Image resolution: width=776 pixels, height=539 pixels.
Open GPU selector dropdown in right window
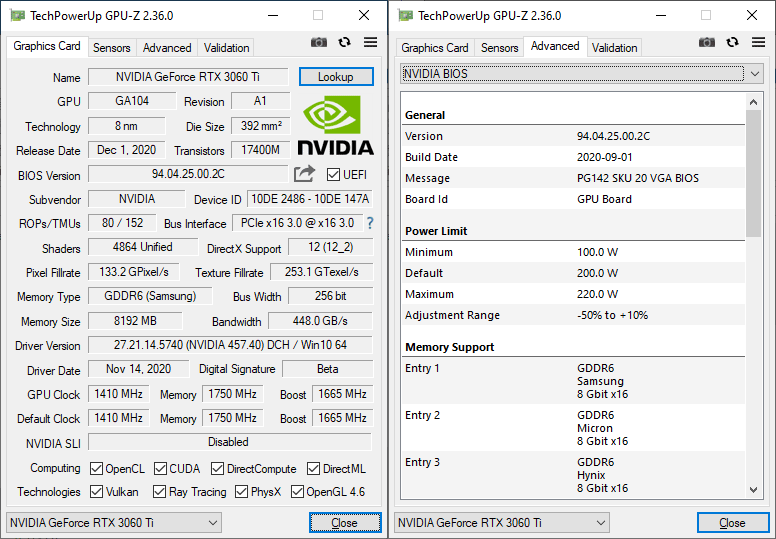tap(502, 523)
